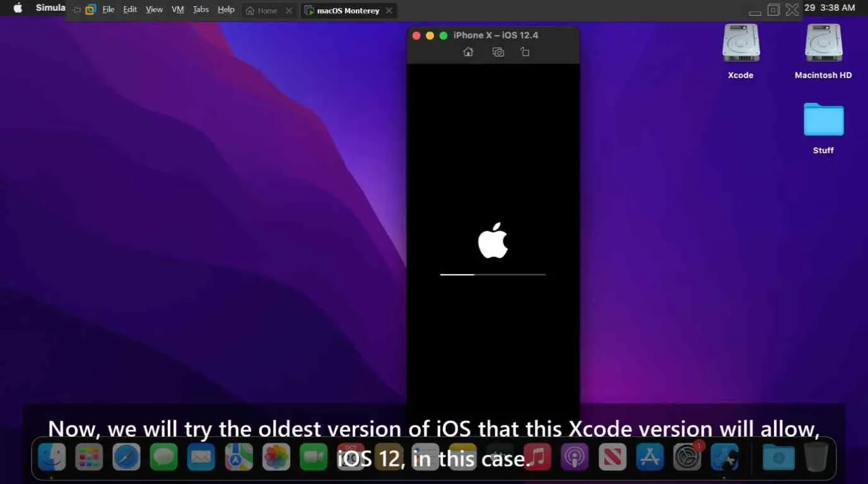The width and height of the screenshot is (868, 484).
Task: Open the News app in the Dock
Action: tap(611, 458)
